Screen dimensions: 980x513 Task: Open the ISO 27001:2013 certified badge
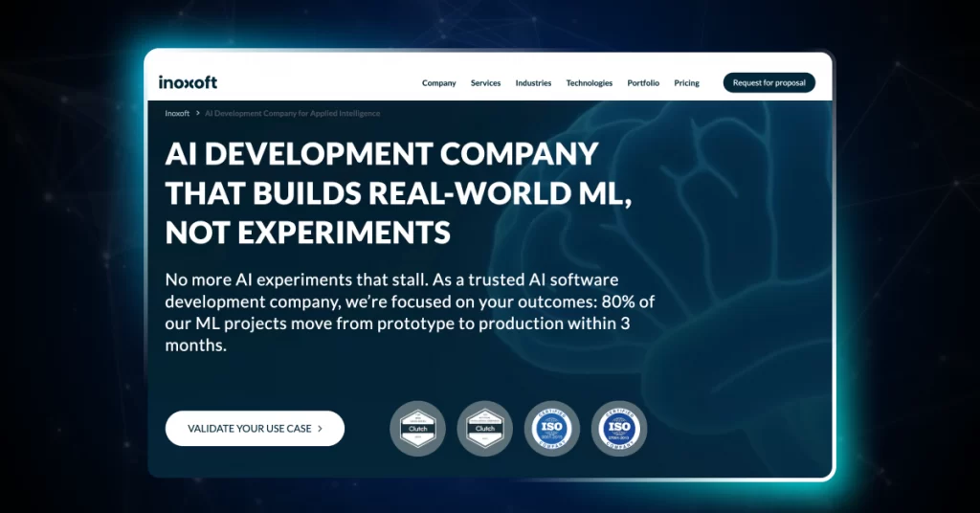[x=619, y=428]
